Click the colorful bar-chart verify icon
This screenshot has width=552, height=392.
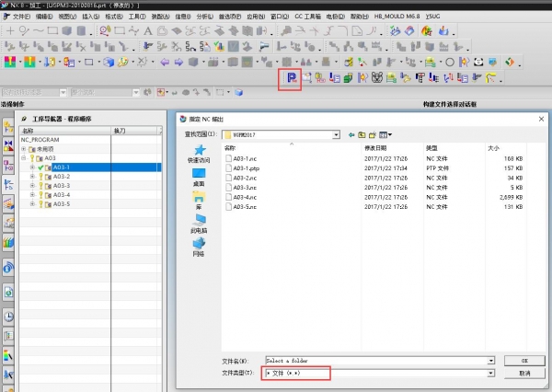pos(219,47)
